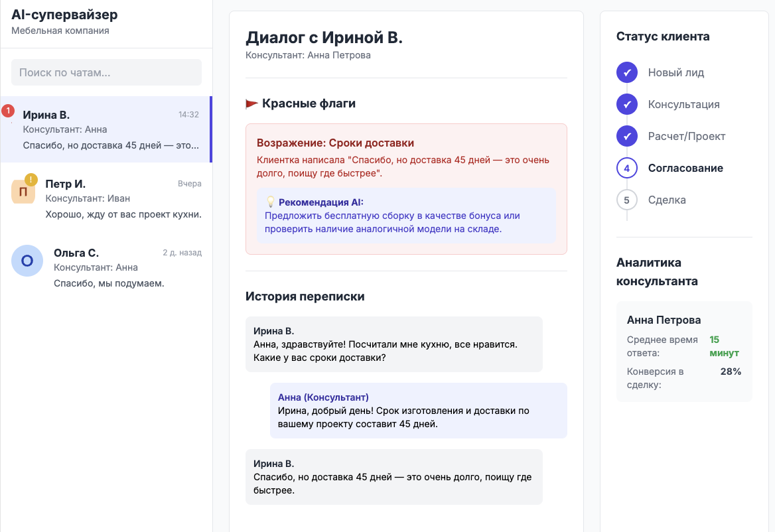Click the yellow warning badge on Петр И.
This screenshot has height=532, width=775.
[x=31, y=179]
